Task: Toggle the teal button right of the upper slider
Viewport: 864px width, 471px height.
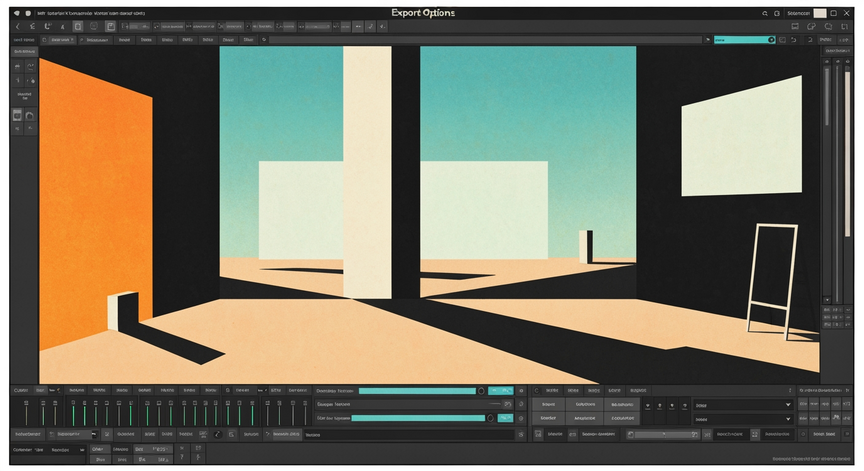Action: [501, 391]
